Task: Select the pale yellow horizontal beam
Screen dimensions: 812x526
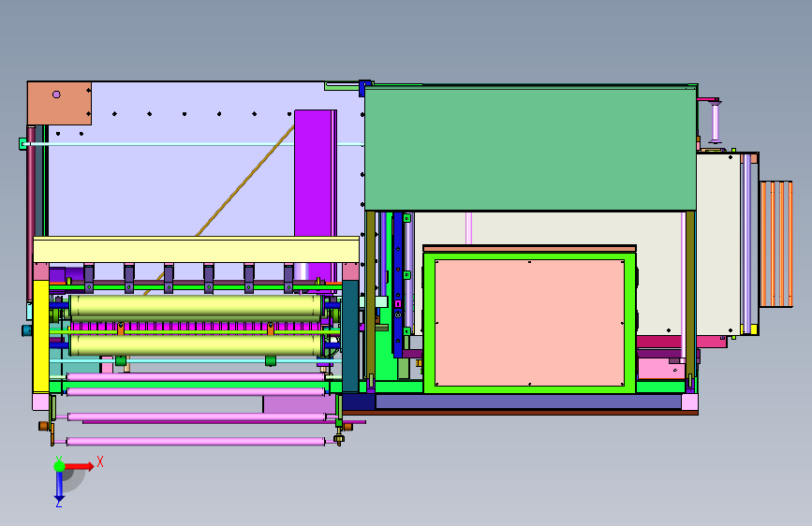Action: 196,250
